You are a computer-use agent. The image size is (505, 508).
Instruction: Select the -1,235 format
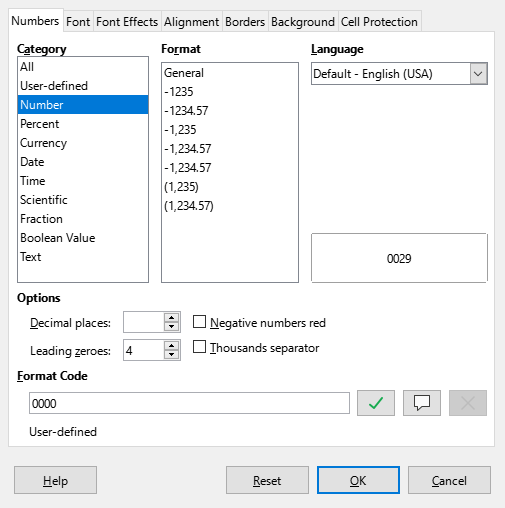click(230, 130)
